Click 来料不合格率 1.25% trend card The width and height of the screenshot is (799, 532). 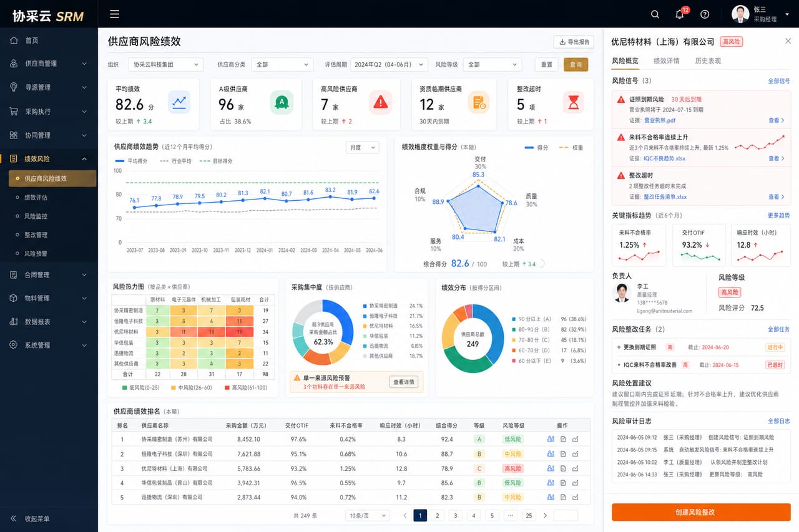point(639,245)
